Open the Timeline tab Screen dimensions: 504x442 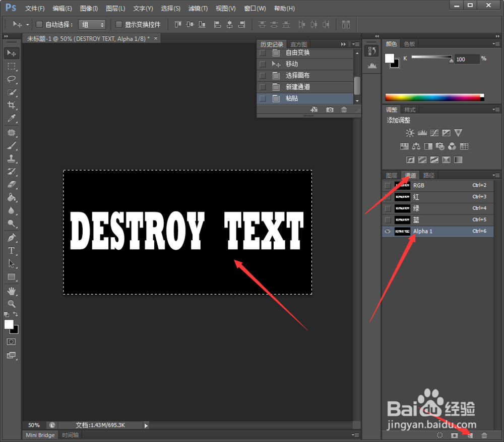coord(71,435)
